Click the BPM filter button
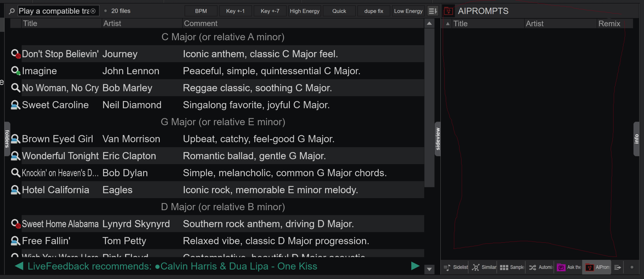Image resolution: width=644 pixels, height=279 pixels. tap(201, 11)
